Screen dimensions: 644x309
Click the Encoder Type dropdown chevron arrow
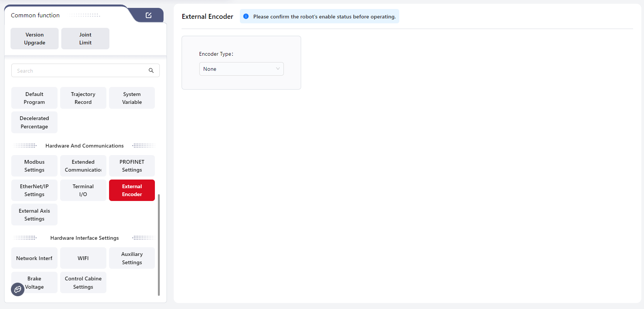pos(278,69)
